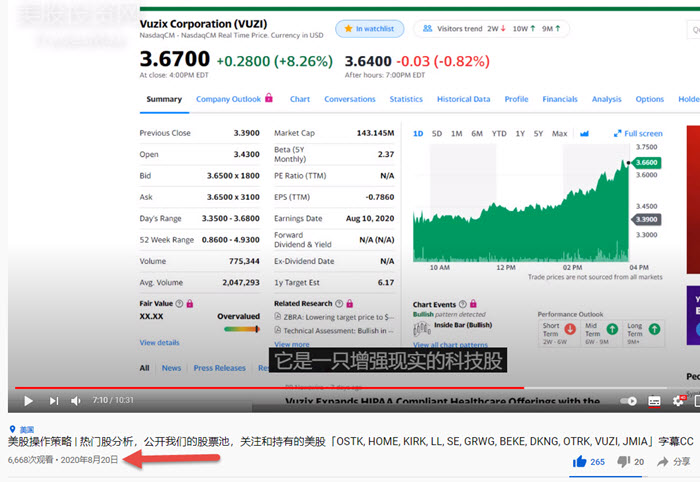700x482 pixels.
Task: Open the Options tab
Action: pyautogui.click(x=650, y=99)
